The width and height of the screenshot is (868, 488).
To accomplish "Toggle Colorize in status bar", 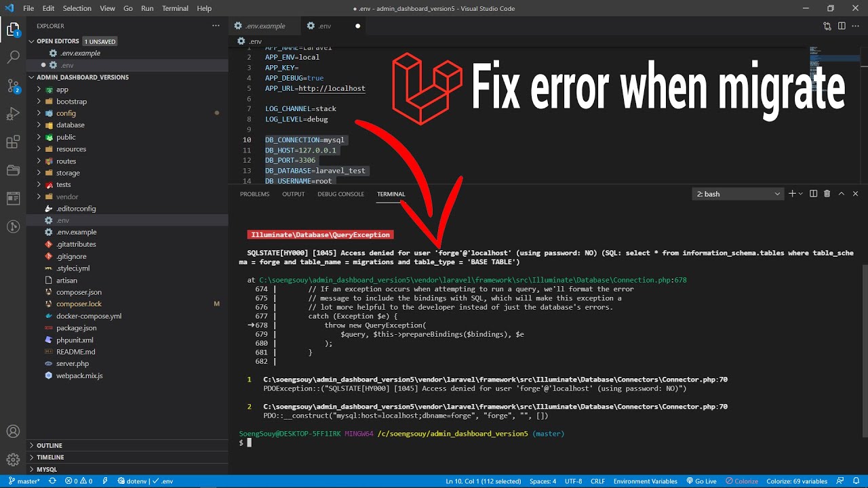I will [741, 481].
